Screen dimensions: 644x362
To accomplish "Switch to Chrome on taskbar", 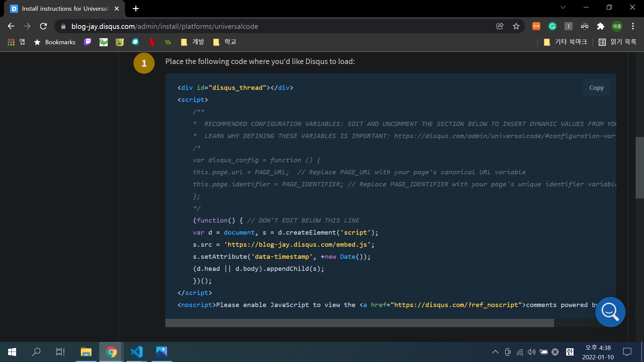I will coord(111,352).
